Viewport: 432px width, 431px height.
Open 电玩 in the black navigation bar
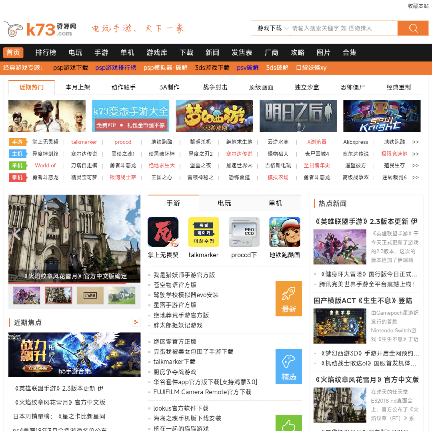(75, 52)
